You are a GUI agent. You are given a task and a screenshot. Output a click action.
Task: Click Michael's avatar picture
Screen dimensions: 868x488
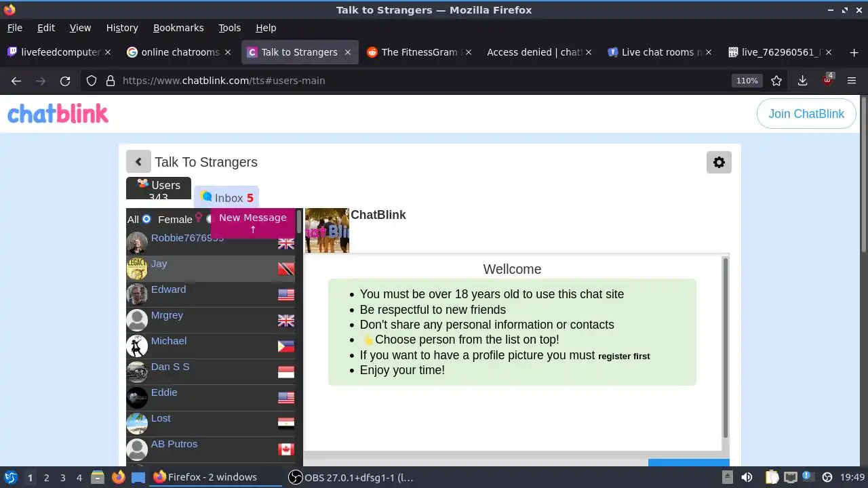[x=137, y=346]
